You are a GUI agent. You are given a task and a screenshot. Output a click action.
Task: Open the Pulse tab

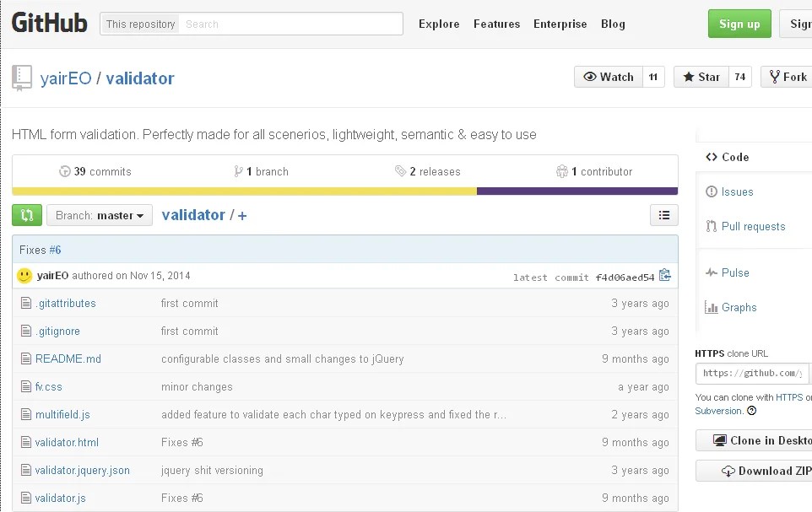pyautogui.click(x=735, y=272)
